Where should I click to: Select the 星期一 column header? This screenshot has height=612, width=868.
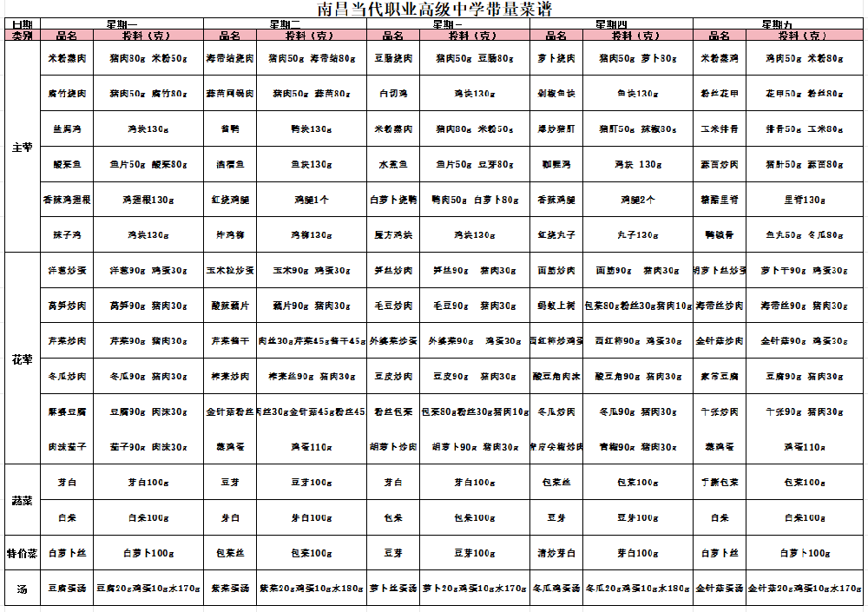(122, 23)
